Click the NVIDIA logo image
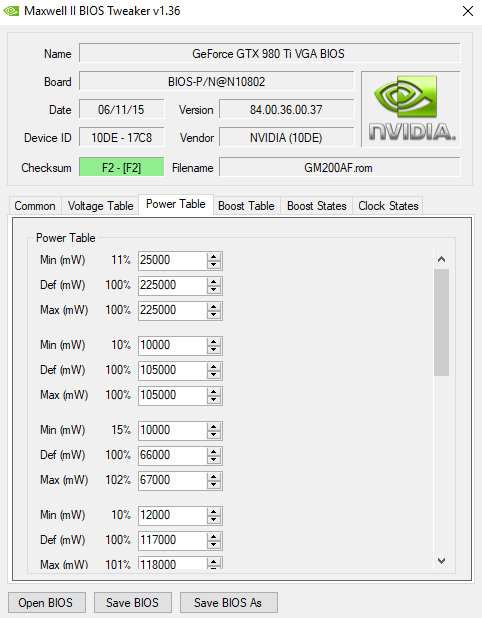 [411, 109]
